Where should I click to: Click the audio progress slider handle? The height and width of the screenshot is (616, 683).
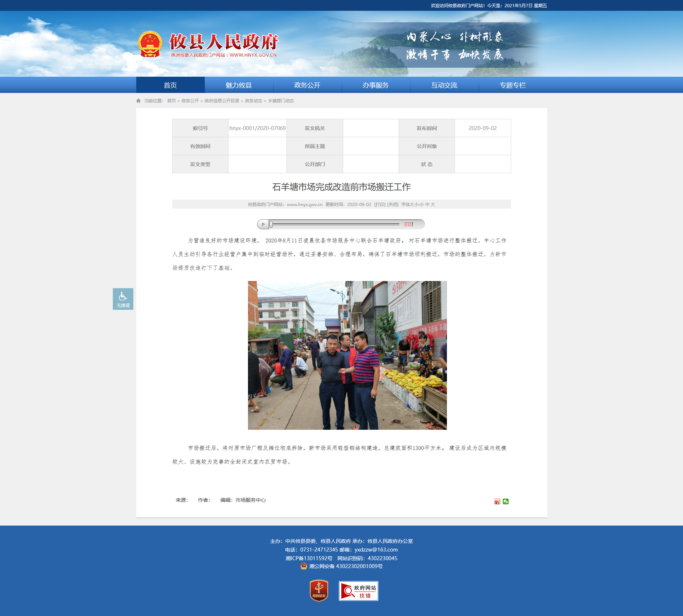[x=271, y=224]
